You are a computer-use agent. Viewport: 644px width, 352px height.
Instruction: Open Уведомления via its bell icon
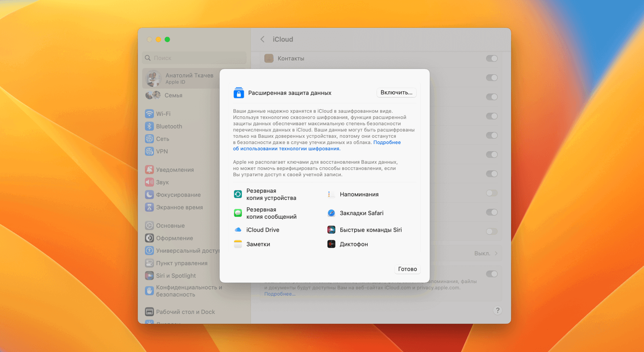tap(149, 170)
